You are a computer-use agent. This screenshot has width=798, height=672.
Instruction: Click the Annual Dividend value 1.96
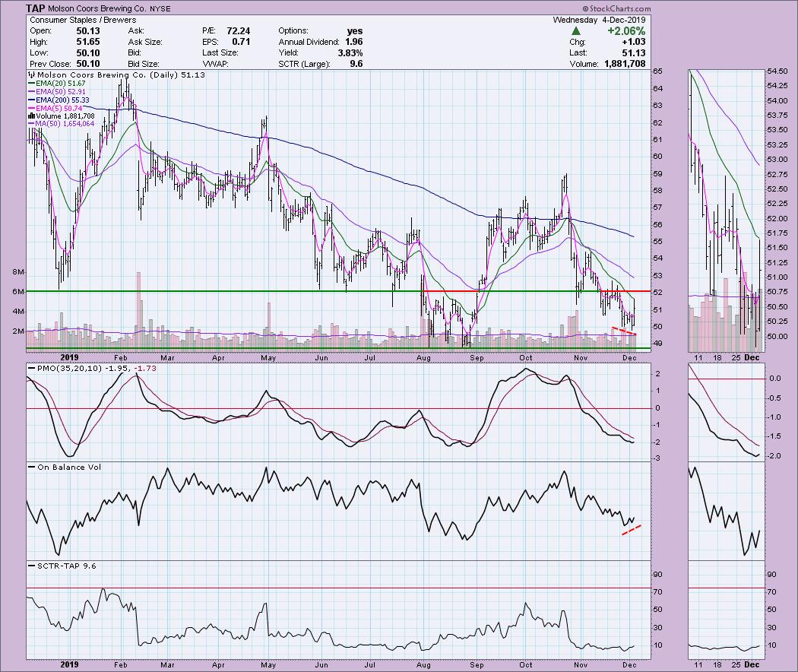[x=354, y=42]
